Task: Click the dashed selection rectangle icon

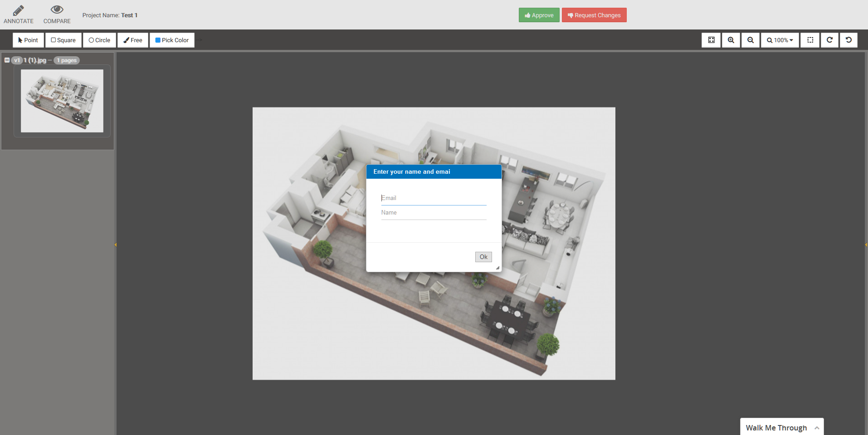Action: pyautogui.click(x=810, y=40)
